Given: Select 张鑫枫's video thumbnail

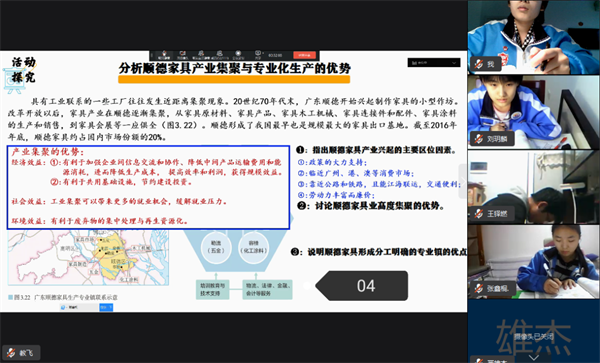Looking at the screenshot, I should coord(533,262).
